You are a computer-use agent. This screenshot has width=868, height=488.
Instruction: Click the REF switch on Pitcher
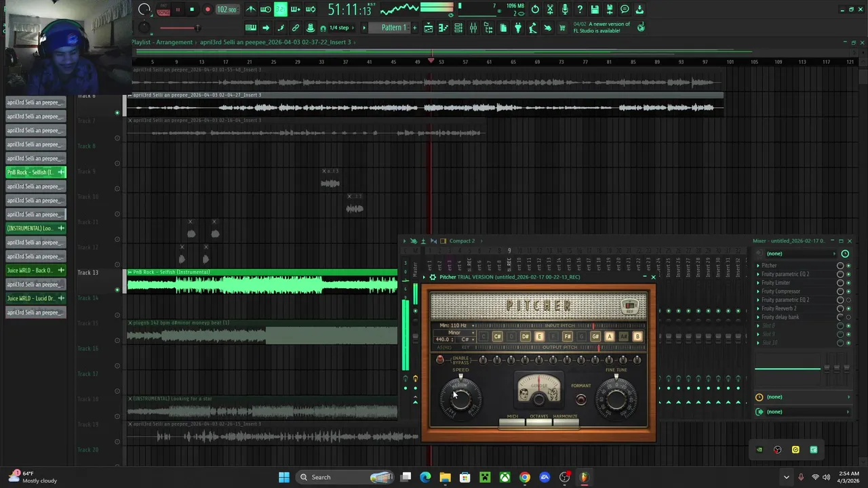click(x=630, y=307)
